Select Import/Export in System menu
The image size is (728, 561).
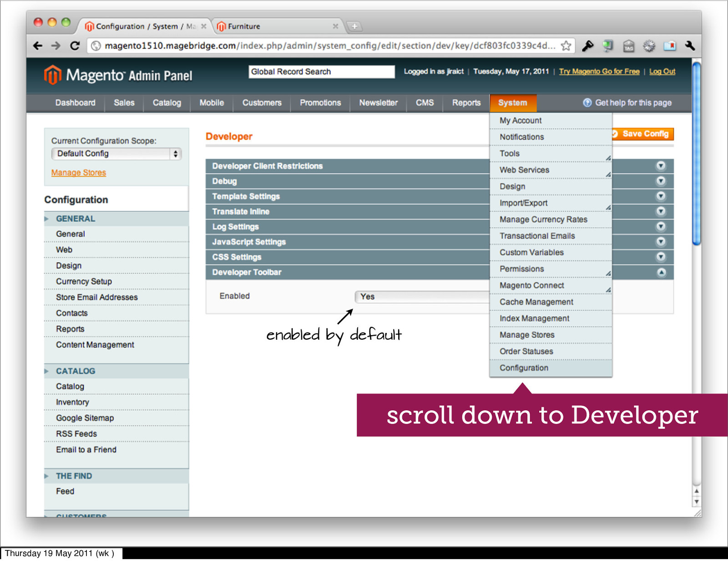point(551,203)
